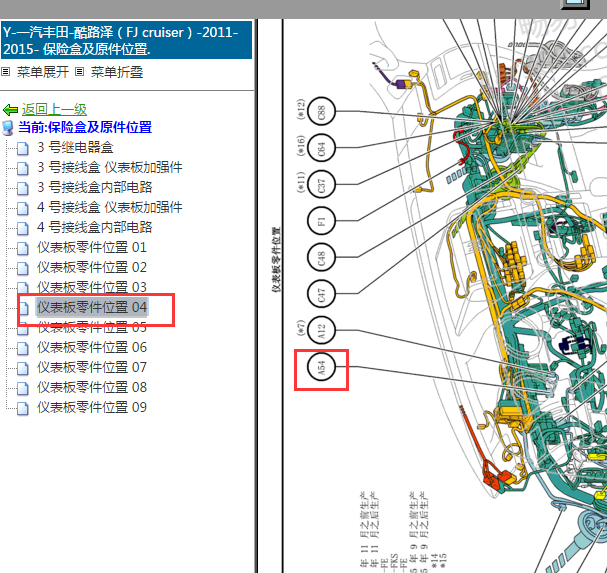This screenshot has width=607, height=573.
Task: Select 仪表板零件位置 07
Action: tap(92, 367)
